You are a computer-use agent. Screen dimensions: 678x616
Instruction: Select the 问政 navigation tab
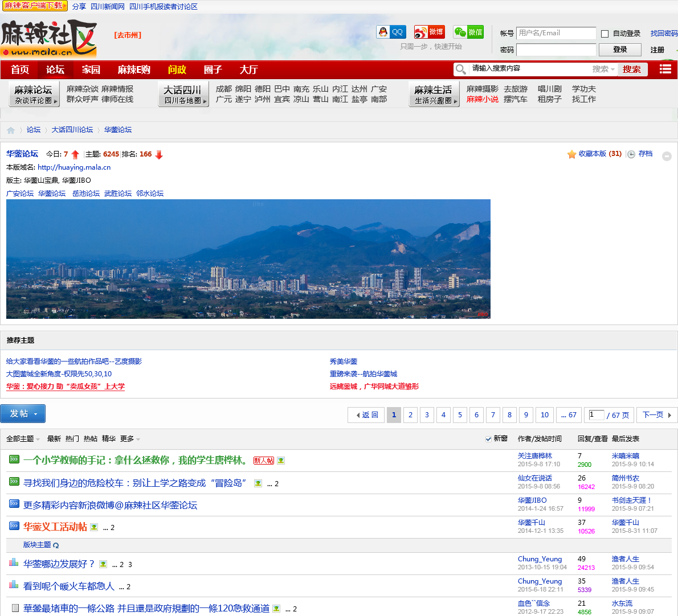(x=177, y=69)
